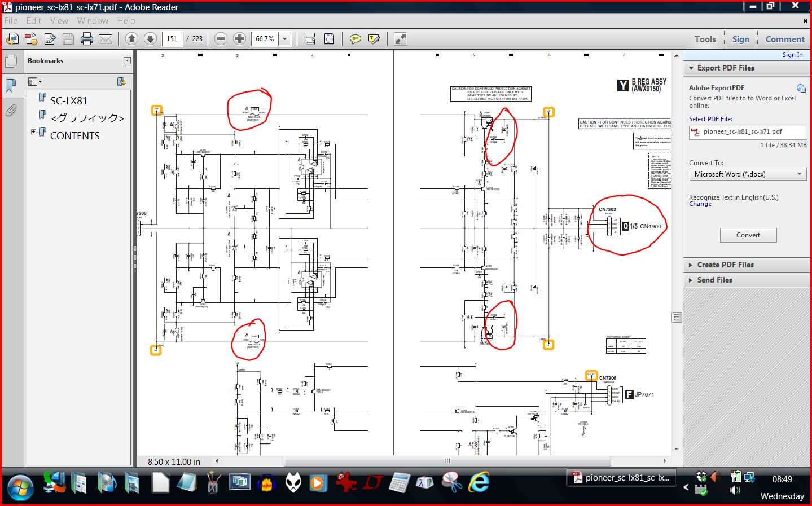Click the find current bookmark icon
The height and width of the screenshot is (506, 812).
pyautogui.click(x=121, y=82)
